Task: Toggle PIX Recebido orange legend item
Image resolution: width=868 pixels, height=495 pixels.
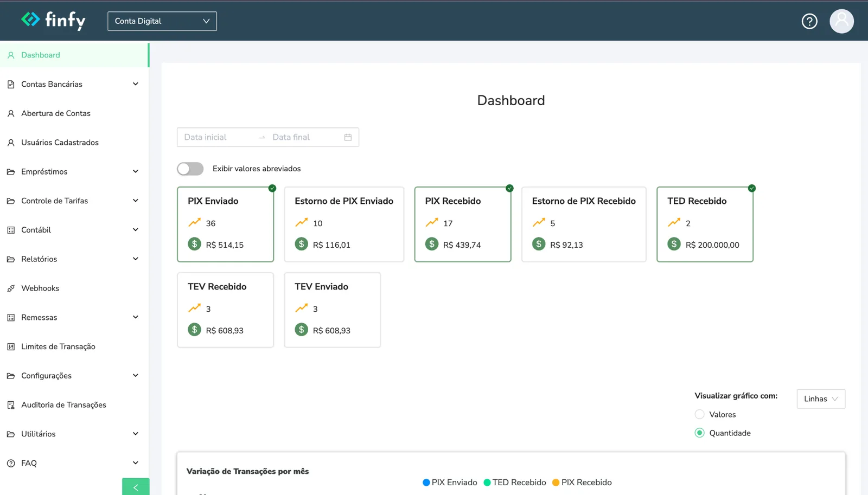Action: pos(582,483)
